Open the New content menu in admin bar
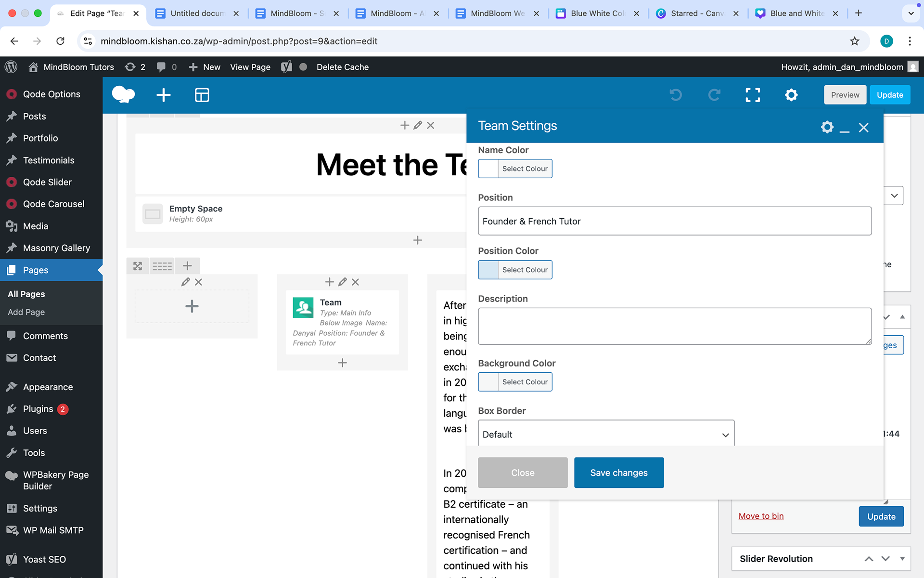The width and height of the screenshot is (924, 578). (x=205, y=67)
